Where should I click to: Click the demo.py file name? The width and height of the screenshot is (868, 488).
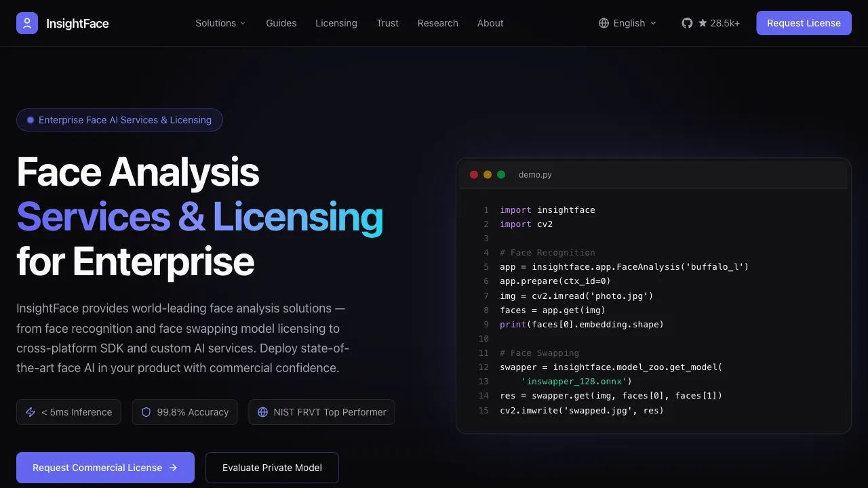[x=535, y=175]
